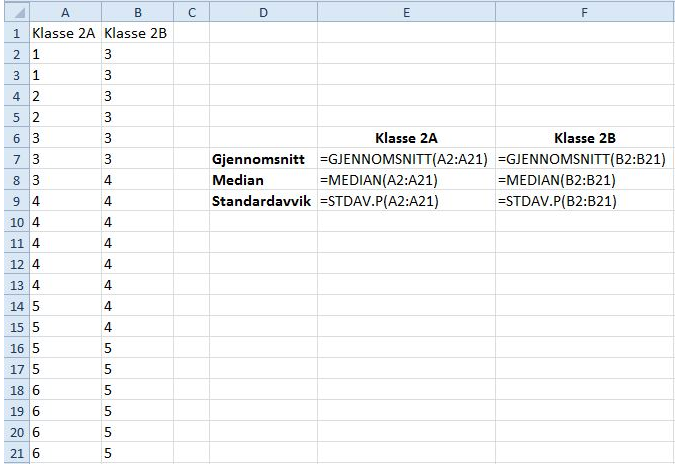Select the =GJENNOMSNITT(A2:A21) formula cell

click(406, 160)
